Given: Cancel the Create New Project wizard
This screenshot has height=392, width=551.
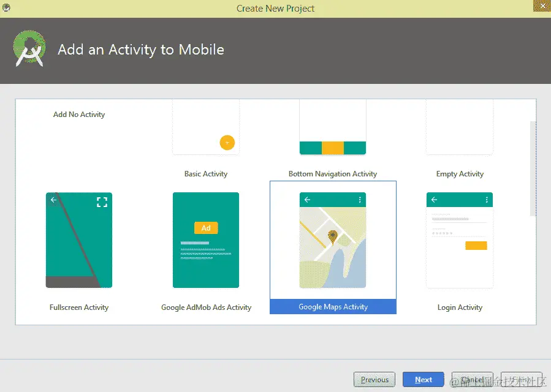Looking at the screenshot, I should point(473,379).
